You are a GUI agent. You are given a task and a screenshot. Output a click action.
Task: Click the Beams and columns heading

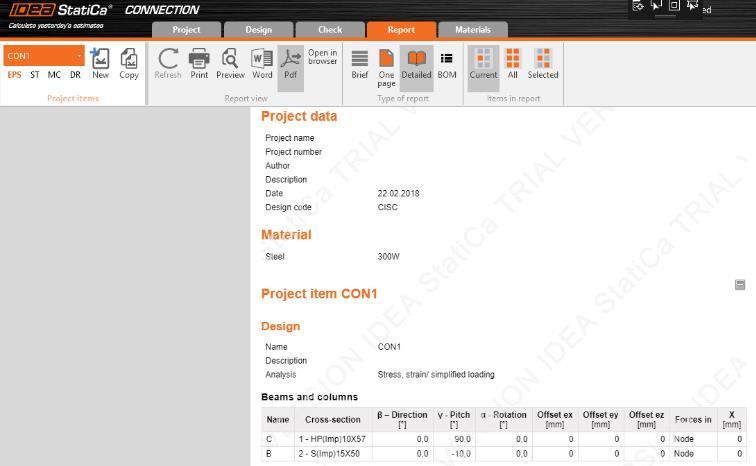click(310, 397)
